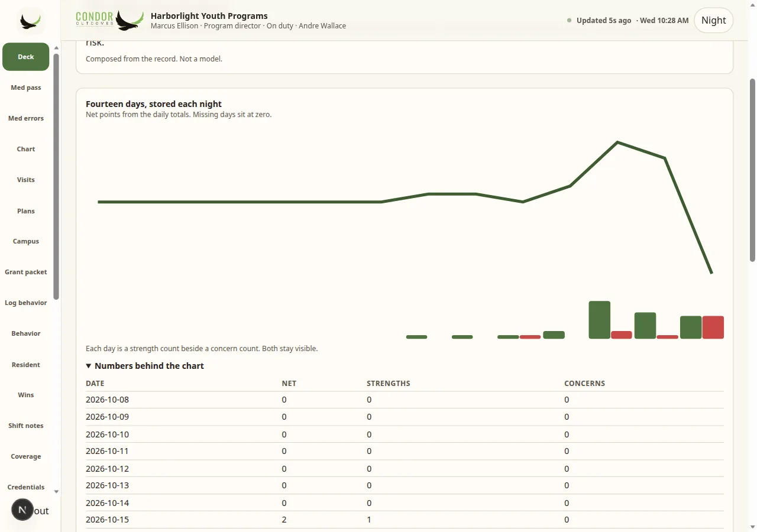Click the STRENGTHS column header

(x=389, y=383)
